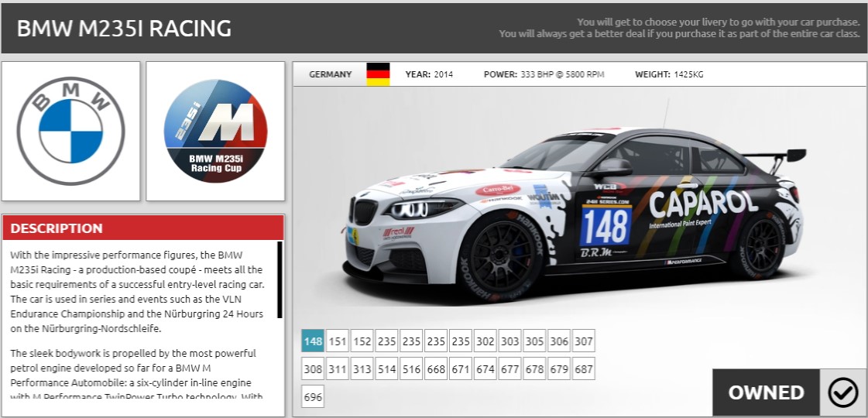Click the DESCRIPTION header
868x418 pixels.
pyautogui.click(x=143, y=228)
